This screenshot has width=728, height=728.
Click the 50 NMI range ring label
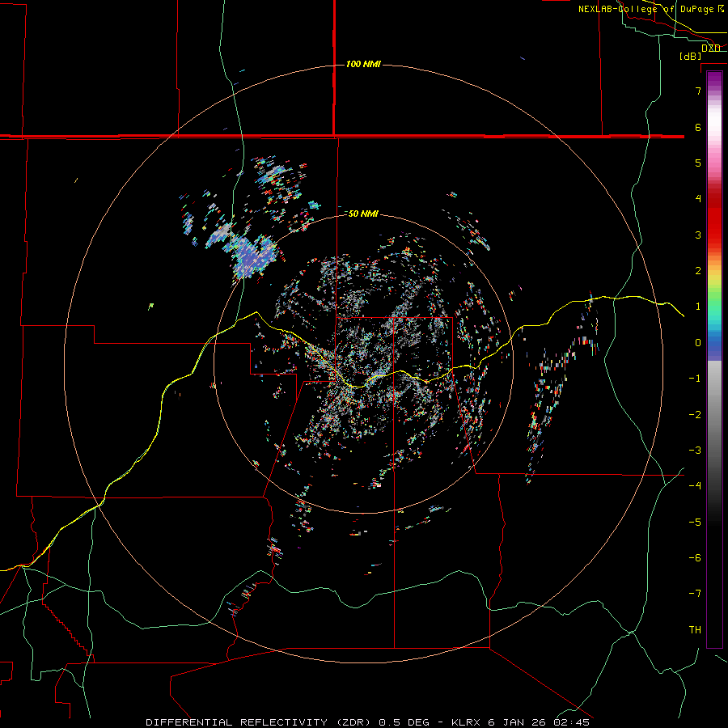pos(363,214)
